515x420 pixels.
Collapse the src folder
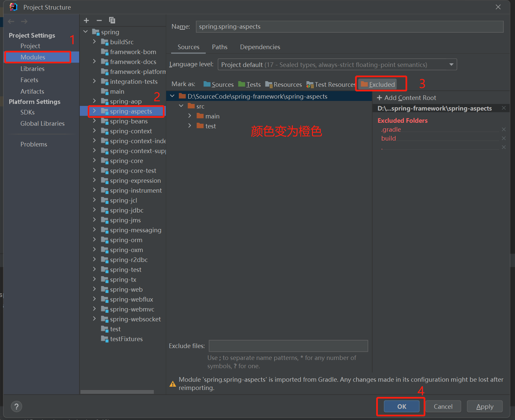coord(181,106)
